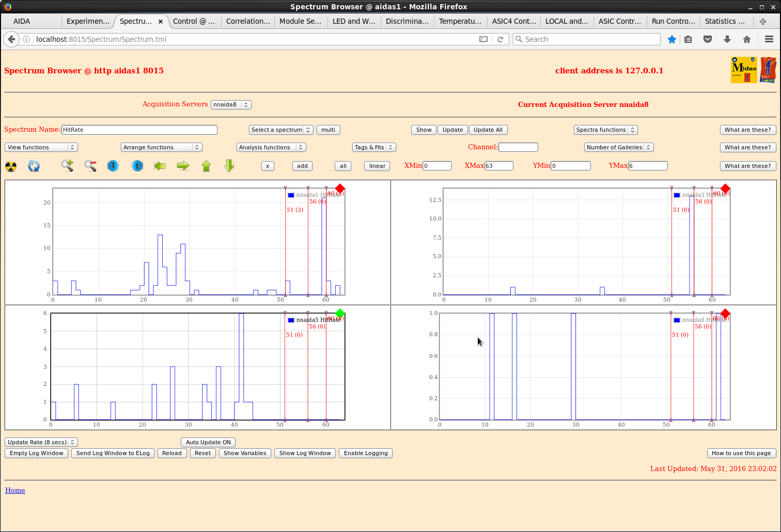
Task: Open a new tab with plus icon
Action: click(763, 21)
